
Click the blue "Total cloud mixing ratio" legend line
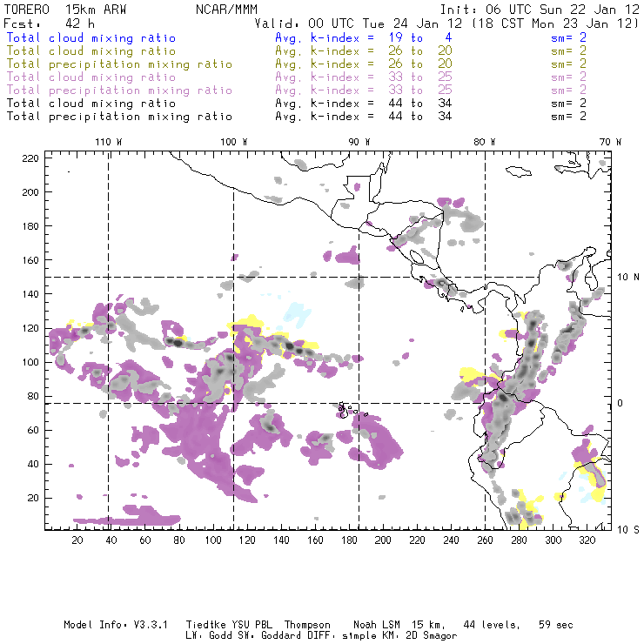[91, 38]
